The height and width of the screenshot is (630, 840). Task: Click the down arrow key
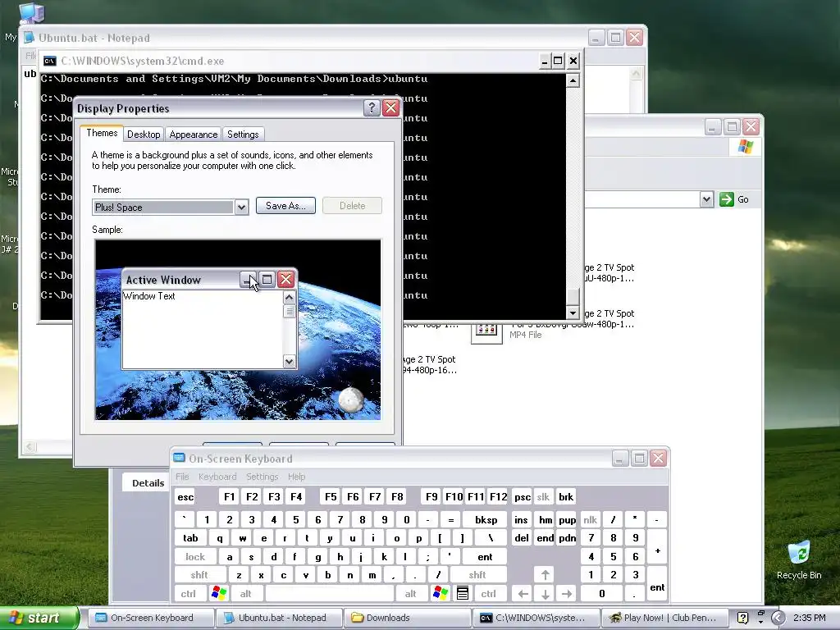pos(545,594)
